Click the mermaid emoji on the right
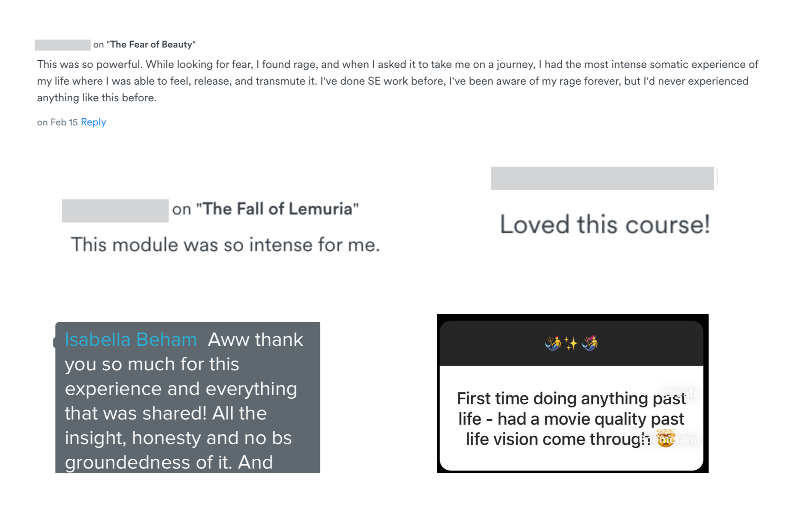This screenshot has width=798, height=532. coord(590,343)
